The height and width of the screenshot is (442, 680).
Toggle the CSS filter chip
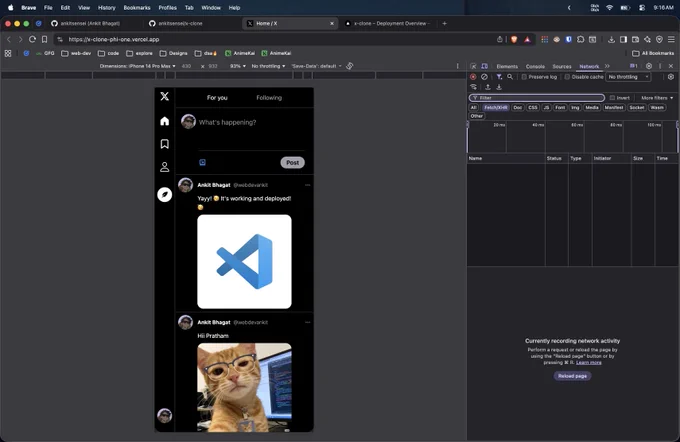[x=533, y=107]
